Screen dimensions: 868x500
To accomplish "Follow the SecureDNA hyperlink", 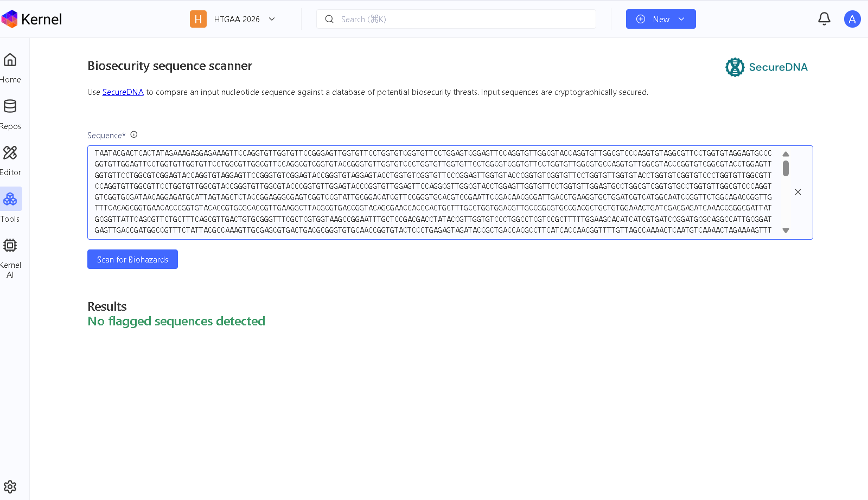I will point(123,92).
